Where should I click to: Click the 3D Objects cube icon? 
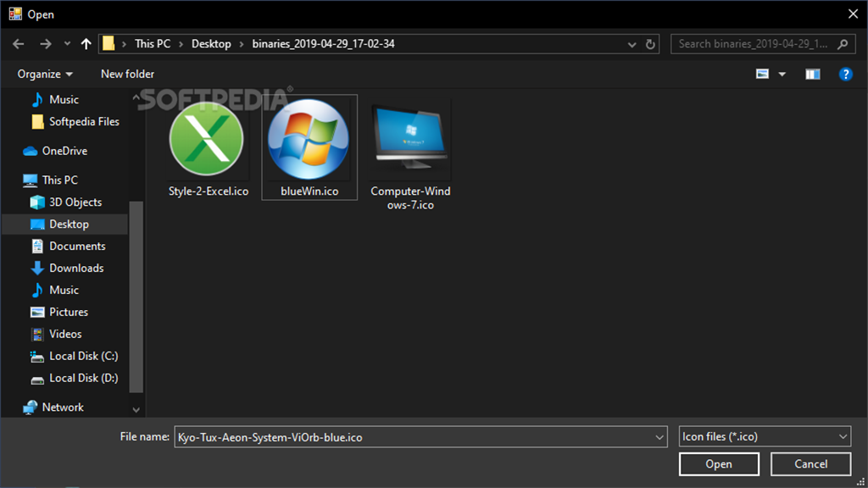(x=37, y=202)
